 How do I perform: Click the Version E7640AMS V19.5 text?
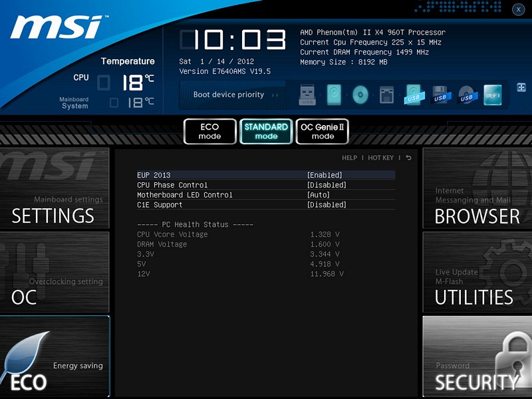pos(225,71)
